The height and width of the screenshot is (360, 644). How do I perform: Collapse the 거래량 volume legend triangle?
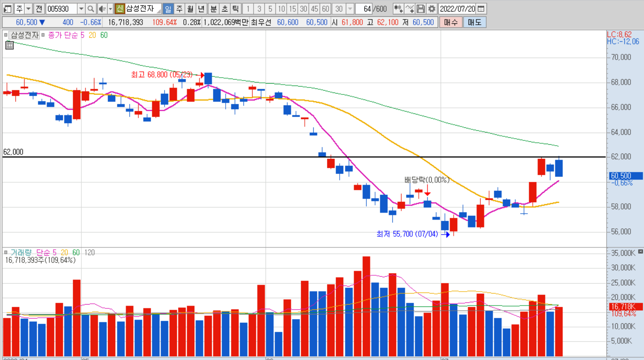pyautogui.click(x=6, y=253)
